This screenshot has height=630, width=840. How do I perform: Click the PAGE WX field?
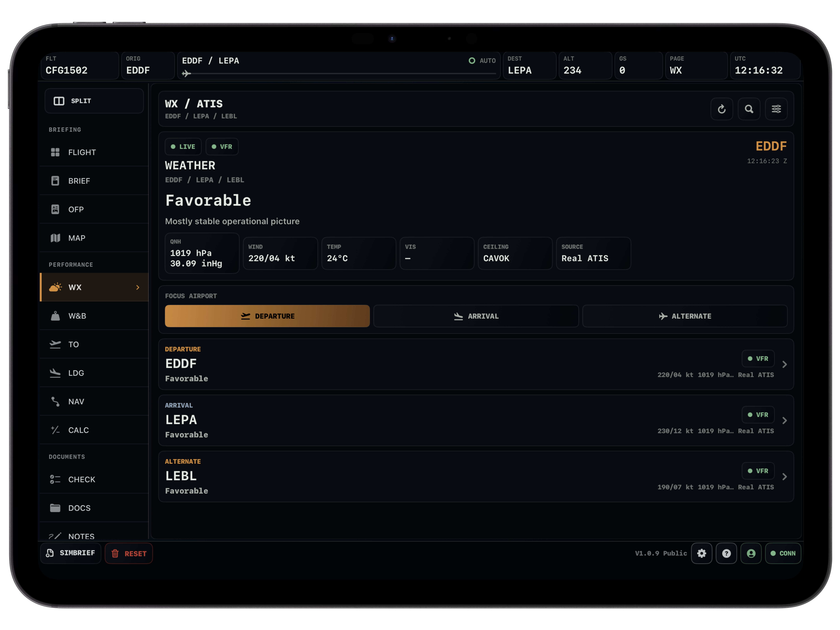click(x=697, y=65)
